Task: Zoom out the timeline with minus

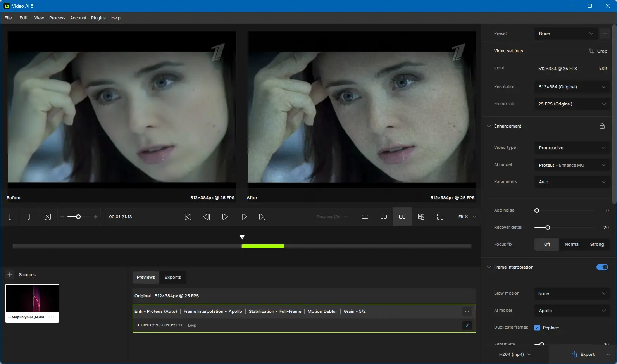Action: pos(62,217)
